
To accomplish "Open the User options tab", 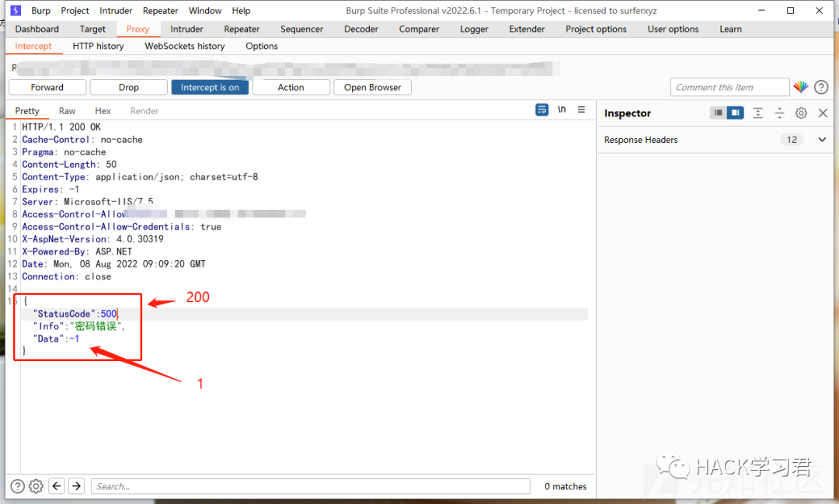I will (x=673, y=29).
